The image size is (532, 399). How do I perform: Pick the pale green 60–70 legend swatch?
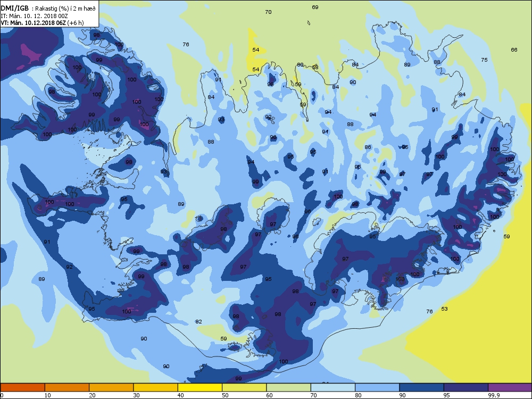coord(289,387)
